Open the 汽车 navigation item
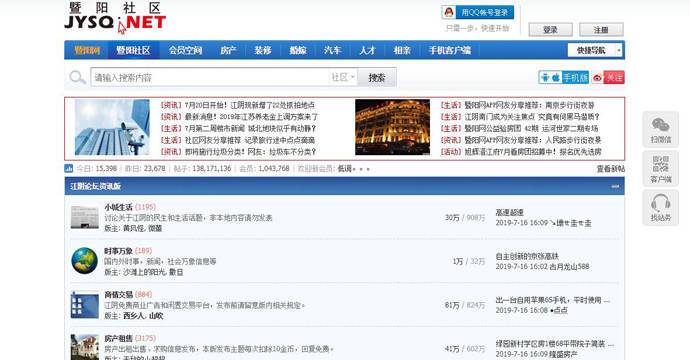The height and width of the screenshot is (360, 690). click(332, 50)
